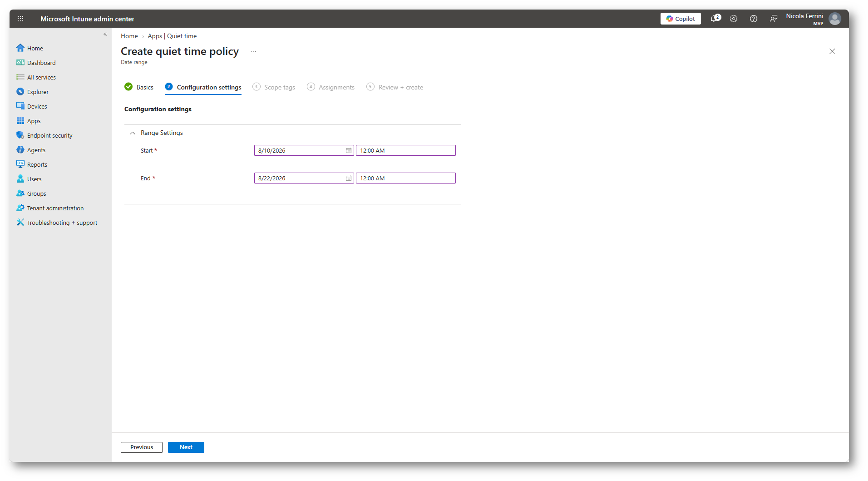Click the Configuration settings heading text

click(158, 109)
